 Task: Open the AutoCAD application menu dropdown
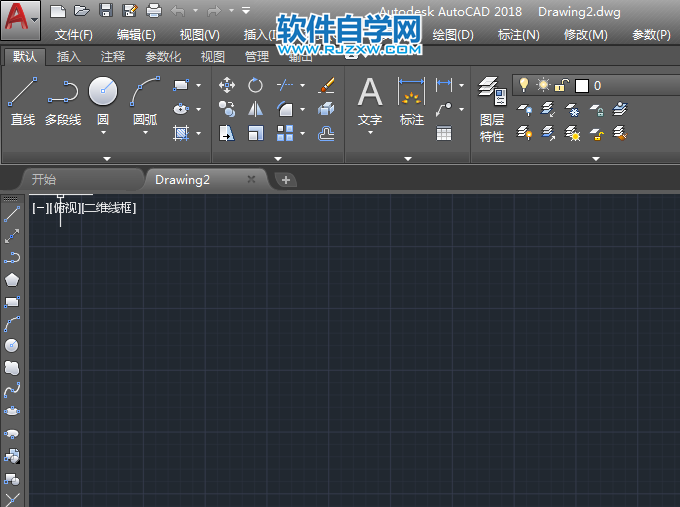click(20, 19)
